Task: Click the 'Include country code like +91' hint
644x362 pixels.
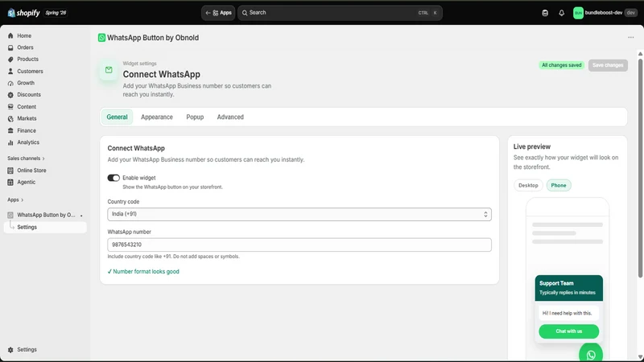Action: pos(173,257)
